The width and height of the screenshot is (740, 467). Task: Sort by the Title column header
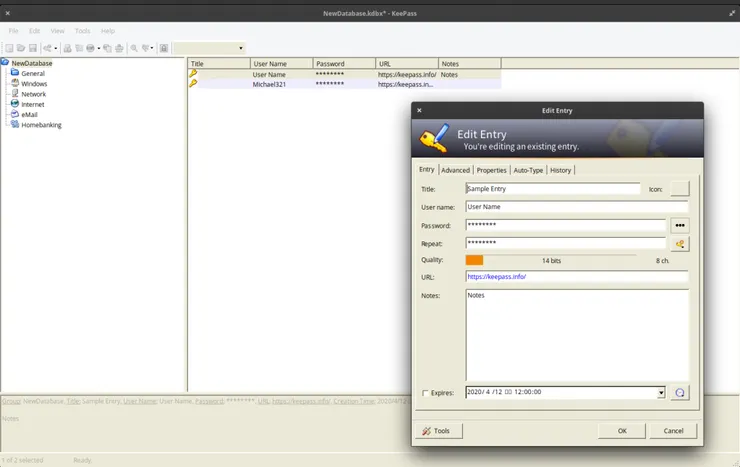coord(219,64)
